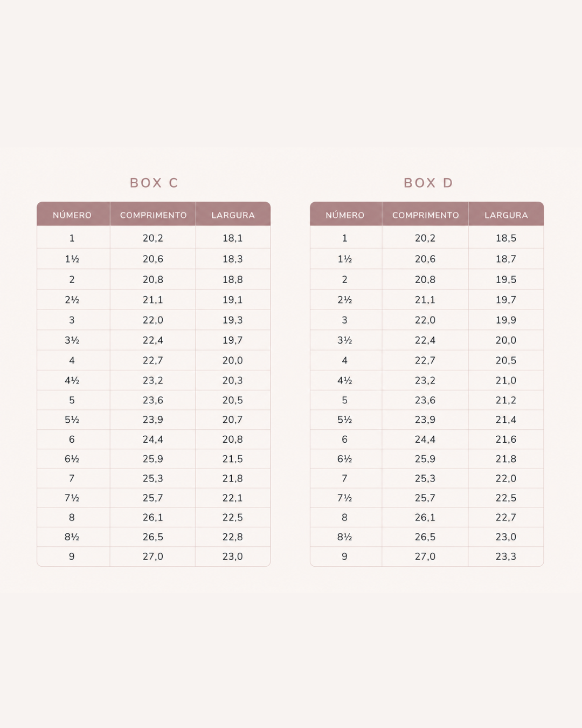The width and height of the screenshot is (582, 728).
Task: Click size 9 in Box C table
Action: point(72,557)
